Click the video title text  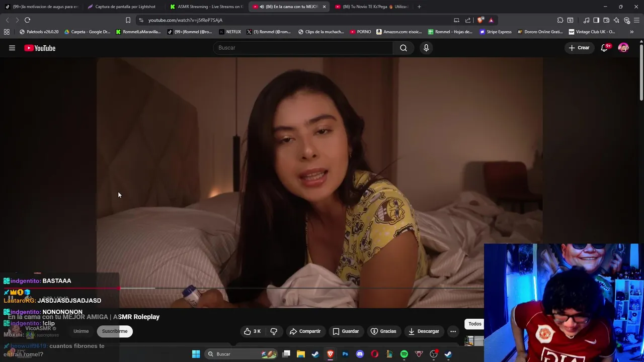(x=84, y=317)
